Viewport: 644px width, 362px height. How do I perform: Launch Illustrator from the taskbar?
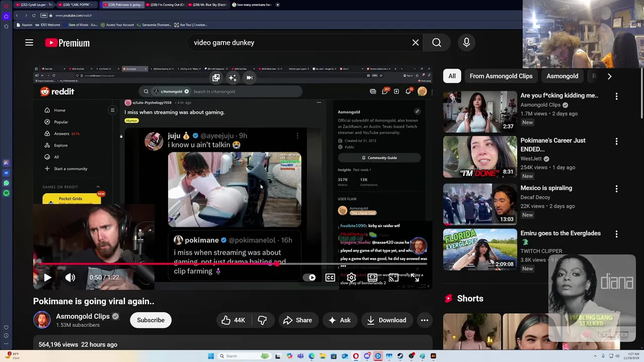tap(433, 356)
